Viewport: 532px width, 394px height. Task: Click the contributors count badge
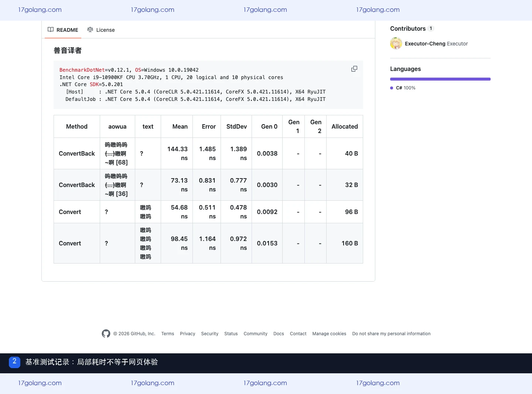[431, 28]
